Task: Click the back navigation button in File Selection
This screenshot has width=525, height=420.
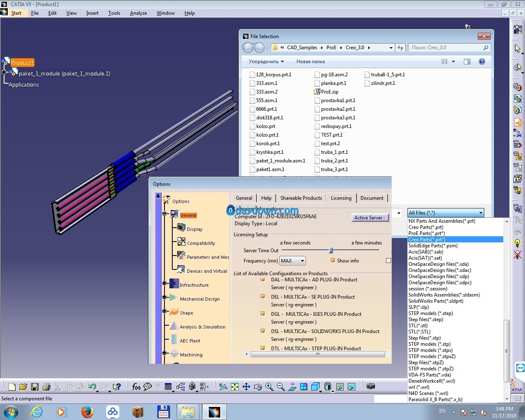Action: 248,48
